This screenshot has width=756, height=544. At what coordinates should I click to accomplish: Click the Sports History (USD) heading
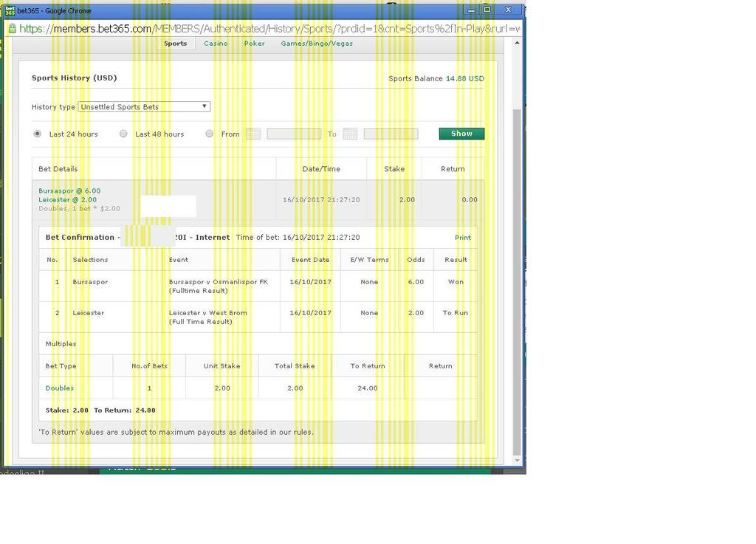click(x=75, y=78)
